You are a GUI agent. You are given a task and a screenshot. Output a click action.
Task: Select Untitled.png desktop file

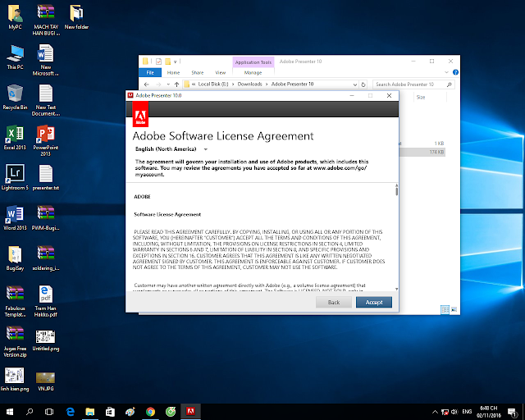pos(46,340)
